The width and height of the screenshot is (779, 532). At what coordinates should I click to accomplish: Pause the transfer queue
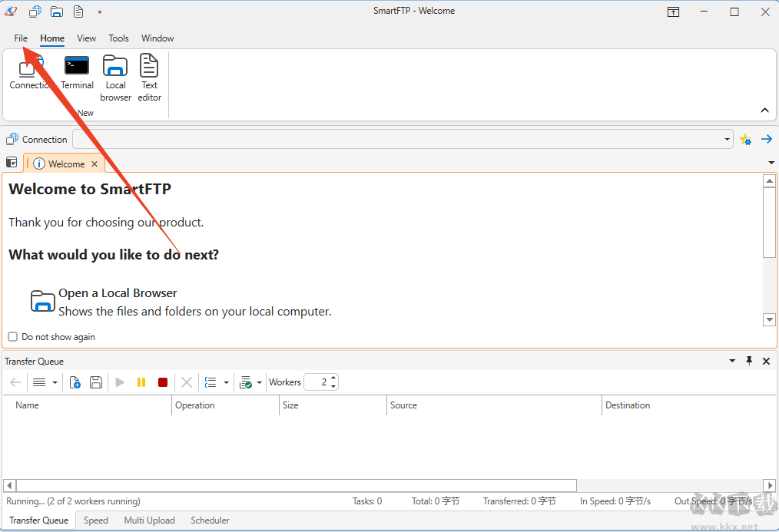[x=141, y=382]
